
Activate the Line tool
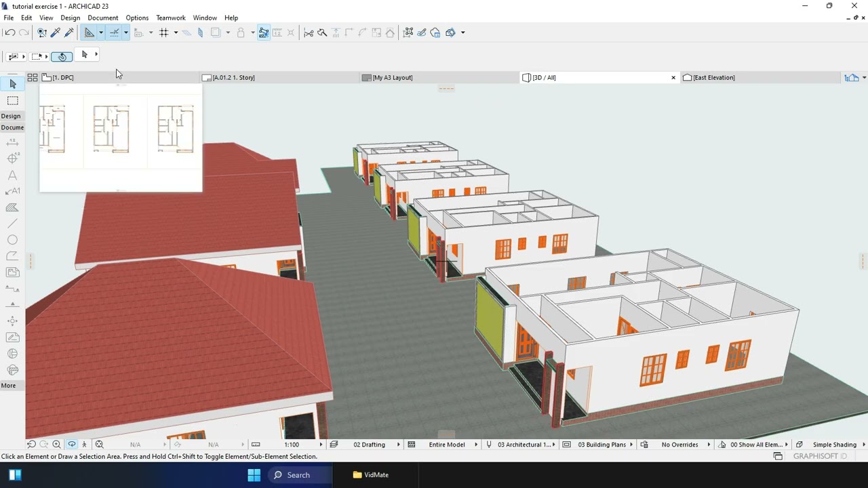[x=12, y=224]
